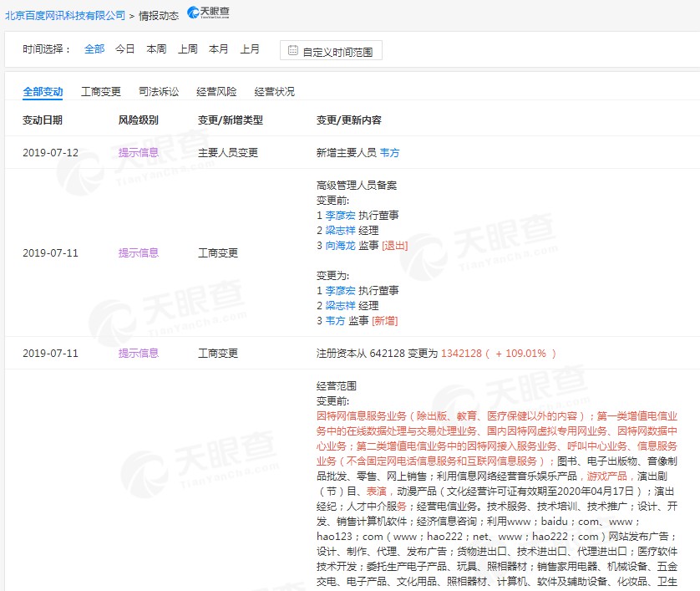Filter by 上月

click(250, 48)
